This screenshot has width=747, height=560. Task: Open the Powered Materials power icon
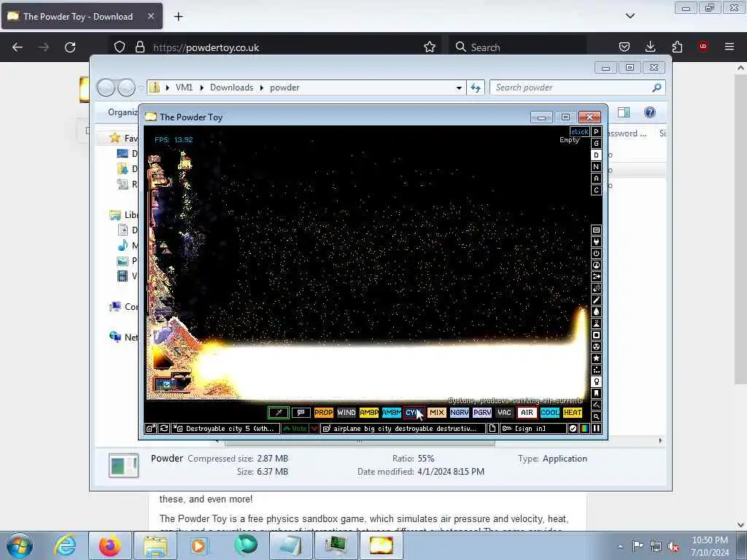[x=596, y=253]
